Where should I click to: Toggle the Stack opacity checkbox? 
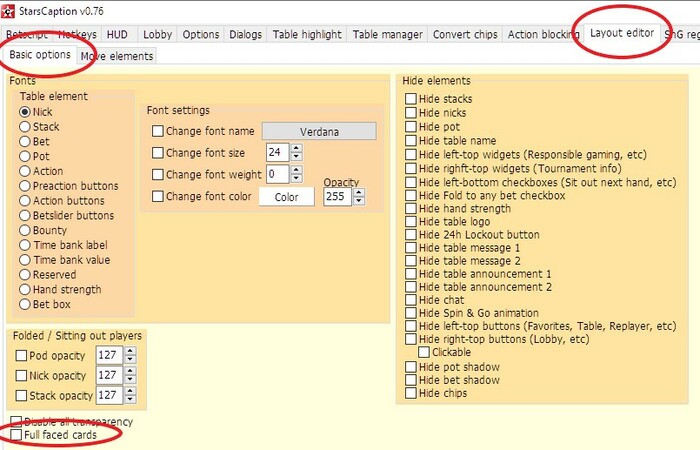[x=21, y=396]
